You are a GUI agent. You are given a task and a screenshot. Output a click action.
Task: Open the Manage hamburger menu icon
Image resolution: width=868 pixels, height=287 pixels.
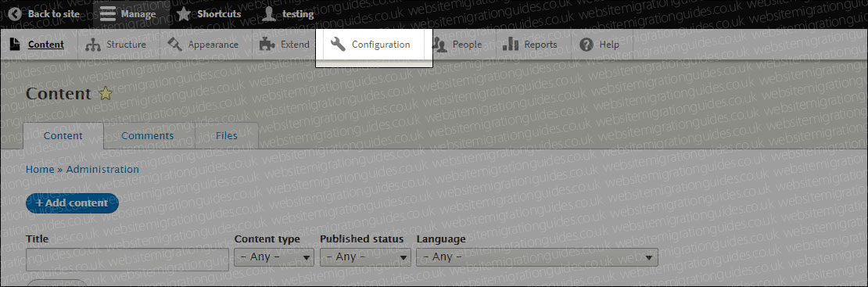point(107,14)
